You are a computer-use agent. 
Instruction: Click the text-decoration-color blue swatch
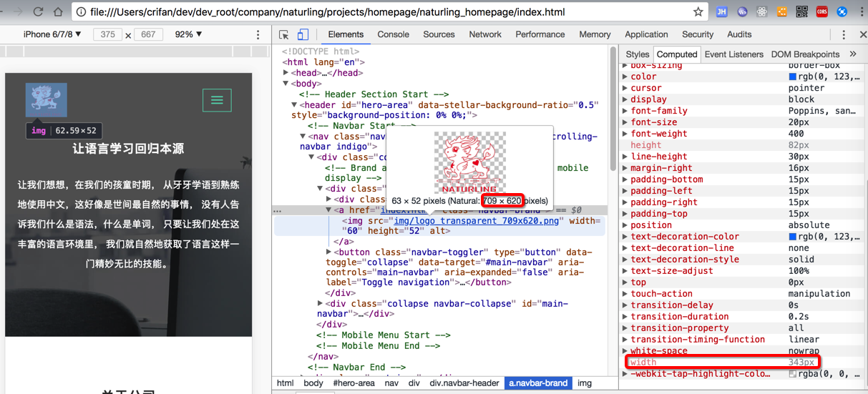click(x=792, y=237)
